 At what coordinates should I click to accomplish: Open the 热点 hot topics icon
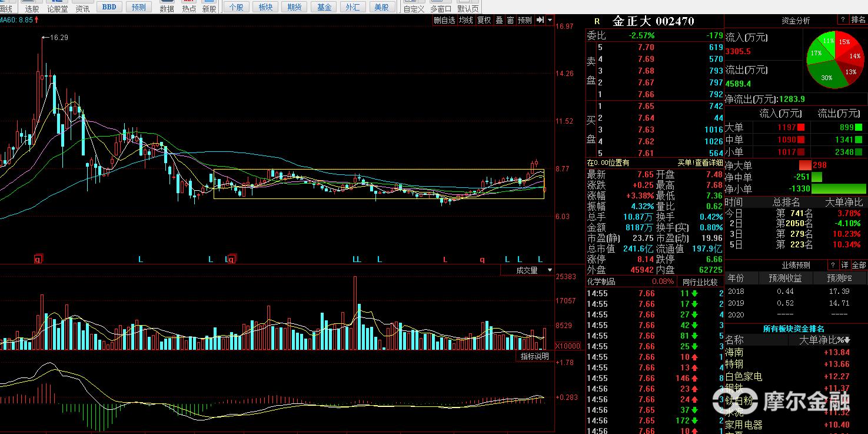(189, 7)
